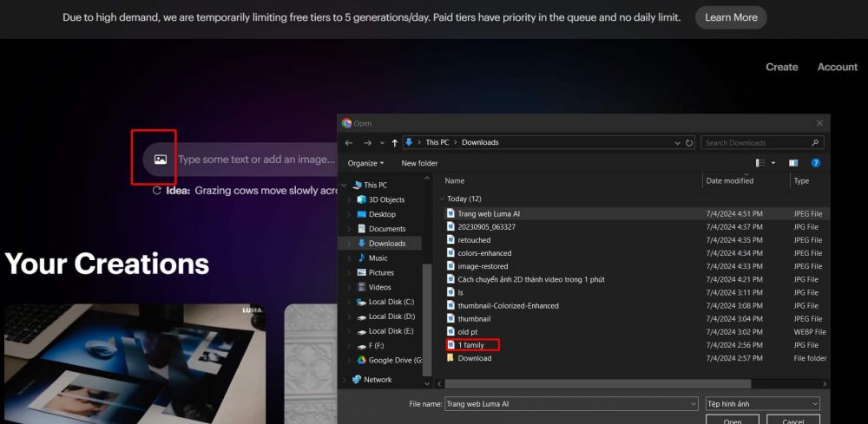Click the Cancel button

pos(793,420)
